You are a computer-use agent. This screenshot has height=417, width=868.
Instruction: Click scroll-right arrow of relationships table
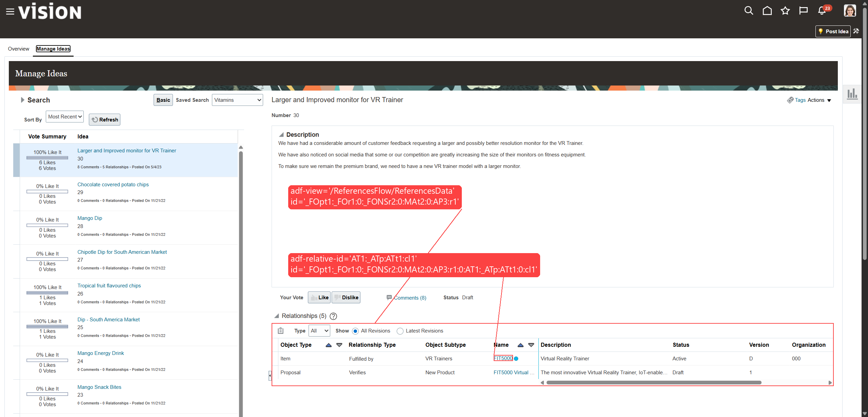point(830,383)
